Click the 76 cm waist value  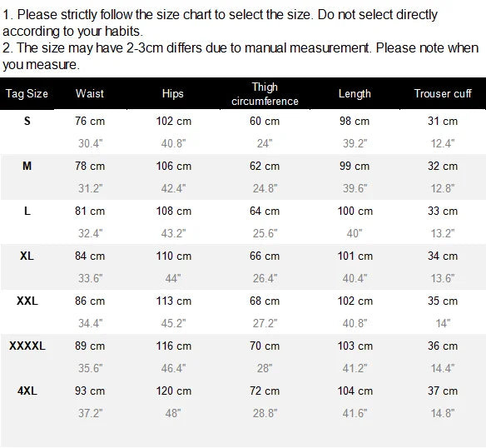(90, 121)
